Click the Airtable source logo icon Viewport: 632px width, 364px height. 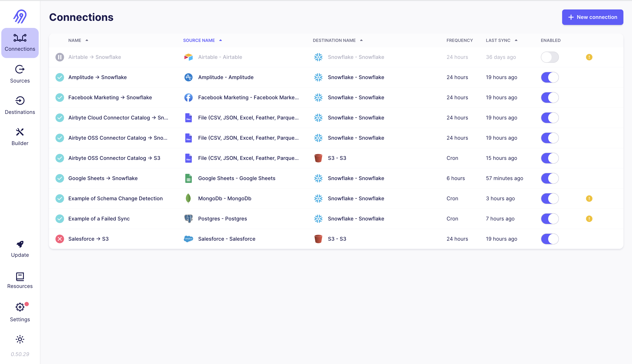tap(188, 57)
